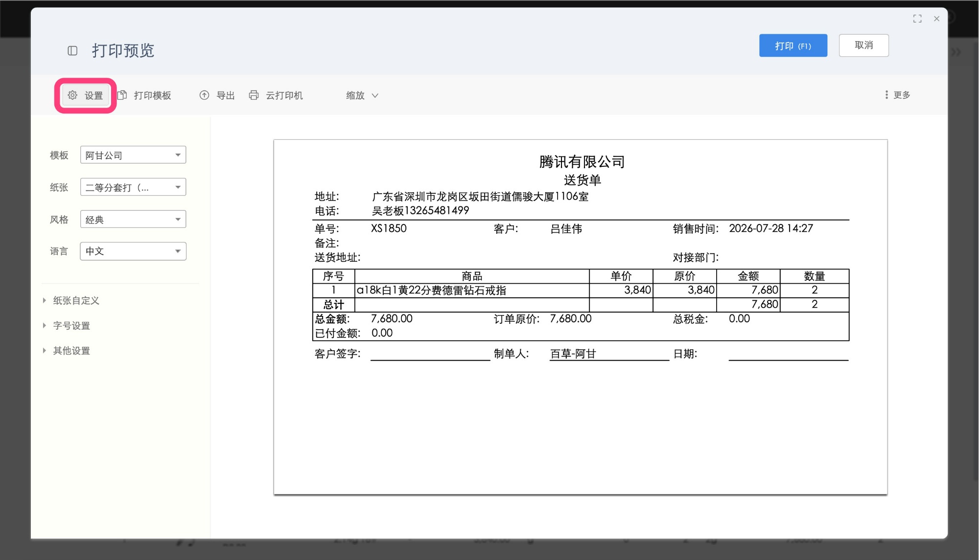
Task: Click the 腾讯有限公司 title in preview
Action: point(582,162)
